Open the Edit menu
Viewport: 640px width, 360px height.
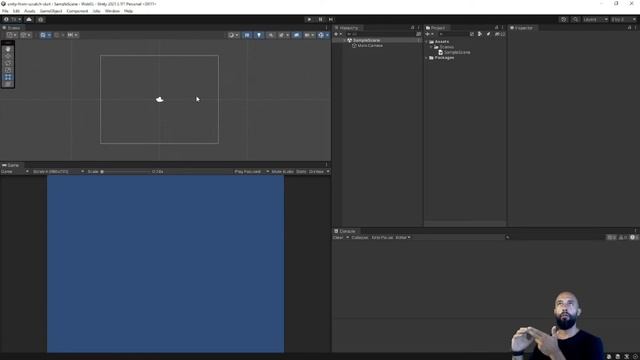16,11
